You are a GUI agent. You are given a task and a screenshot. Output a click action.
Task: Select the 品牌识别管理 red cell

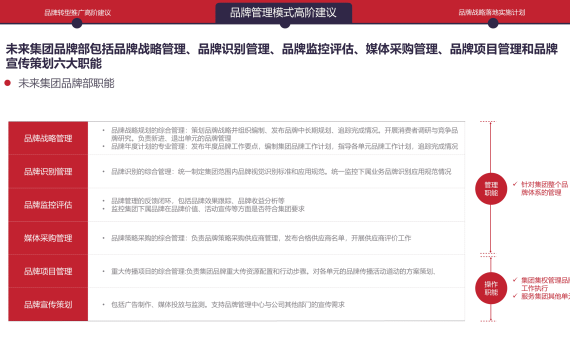tap(48, 171)
